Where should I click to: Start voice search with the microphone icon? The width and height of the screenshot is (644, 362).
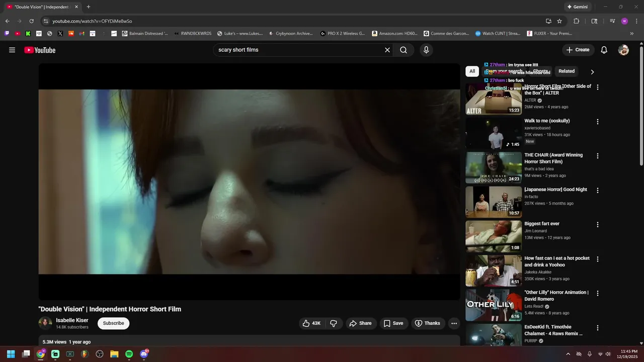(426, 50)
